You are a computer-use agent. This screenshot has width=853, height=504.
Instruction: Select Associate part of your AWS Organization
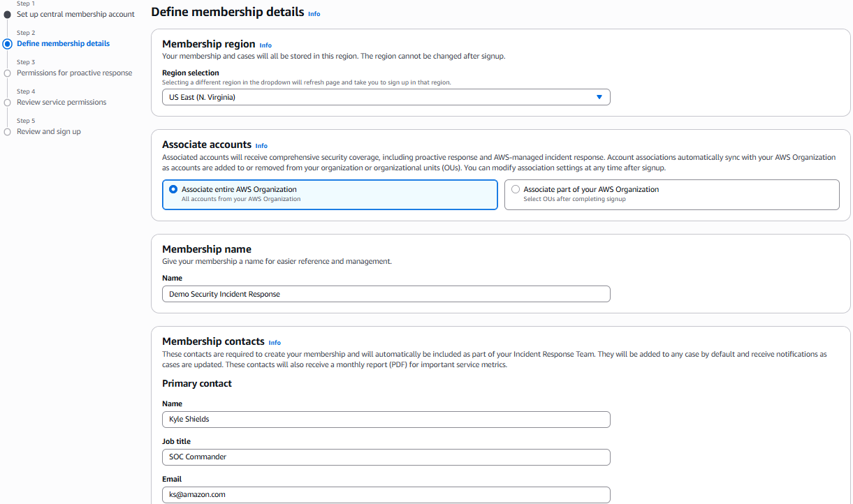(671, 195)
